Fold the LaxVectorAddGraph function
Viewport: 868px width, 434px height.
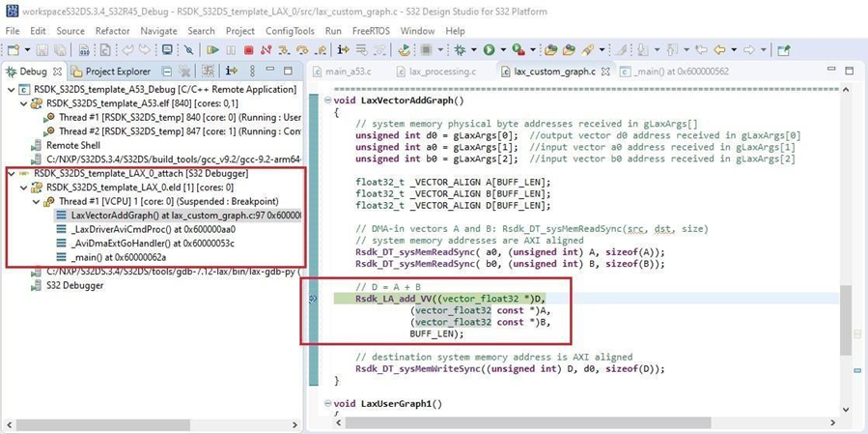(327, 101)
